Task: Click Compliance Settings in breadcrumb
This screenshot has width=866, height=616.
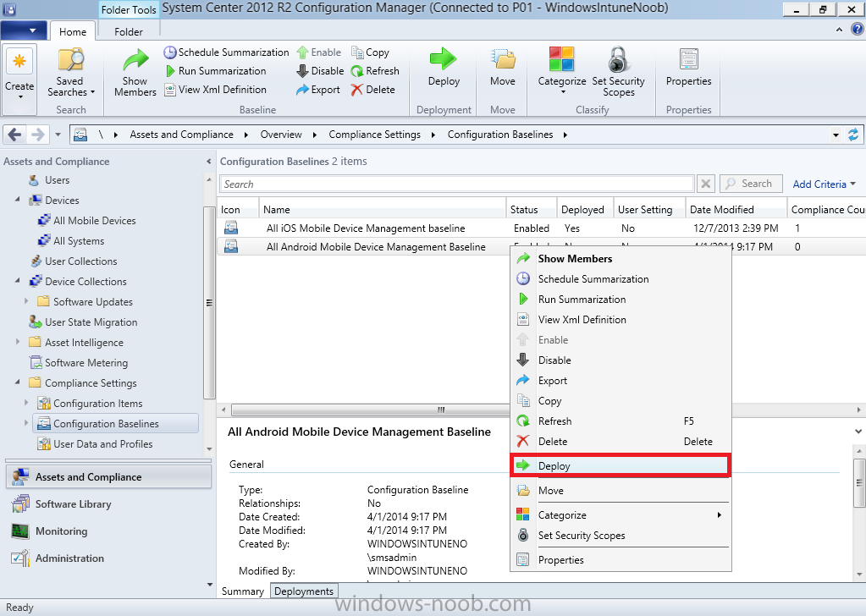Action: [374, 135]
